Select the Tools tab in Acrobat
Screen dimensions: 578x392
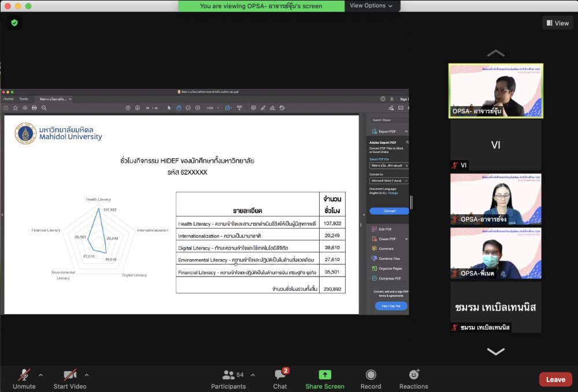[24, 99]
